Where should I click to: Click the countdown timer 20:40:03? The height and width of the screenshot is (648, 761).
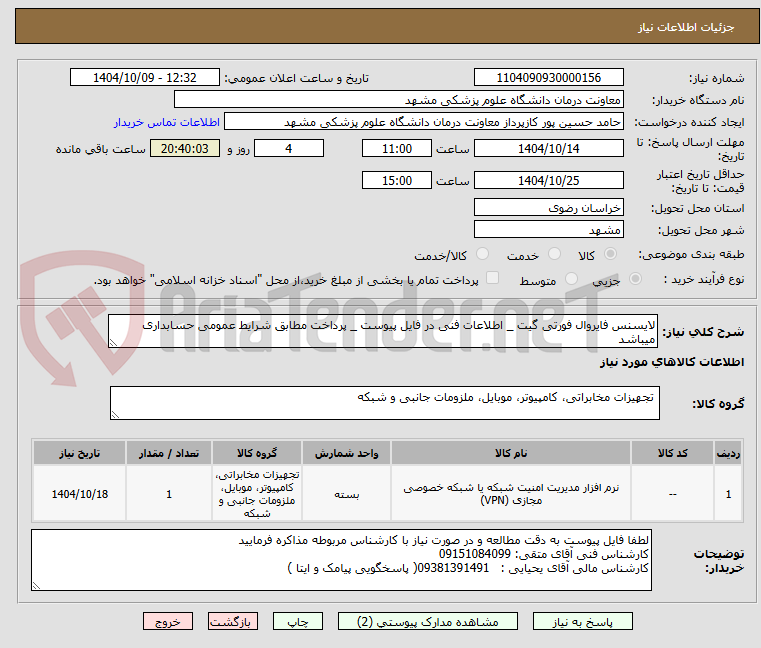click(185, 149)
